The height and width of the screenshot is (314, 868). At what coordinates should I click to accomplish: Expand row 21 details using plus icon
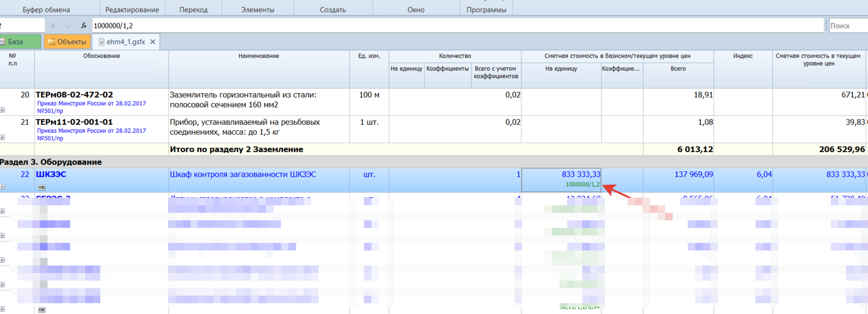pos(2,137)
